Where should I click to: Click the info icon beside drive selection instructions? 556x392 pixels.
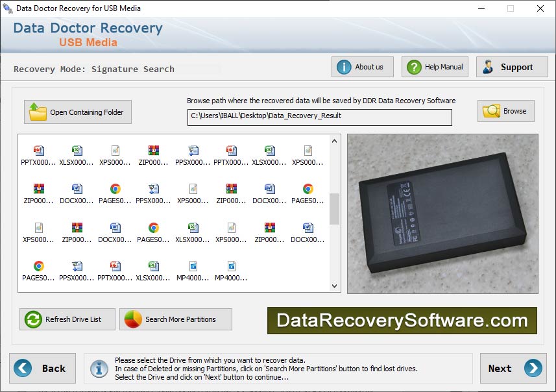tap(99, 369)
